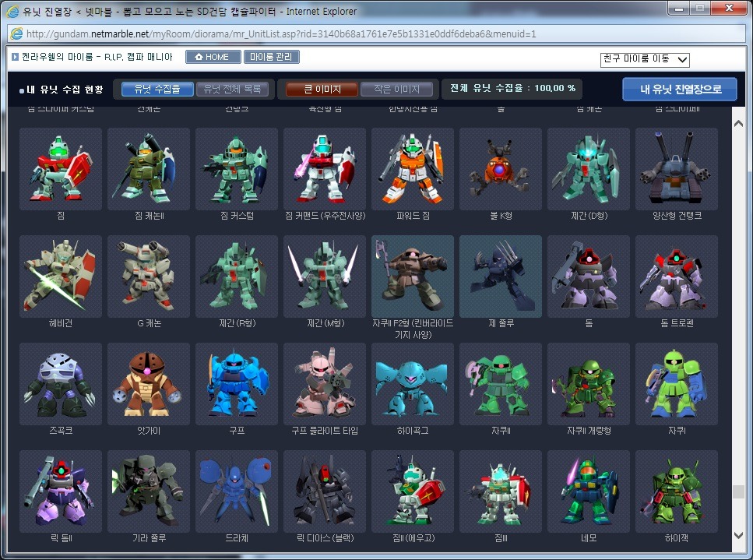This screenshot has height=560, width=753.
Task: Select the 하이곡그 unit icon
Action: 413,383
